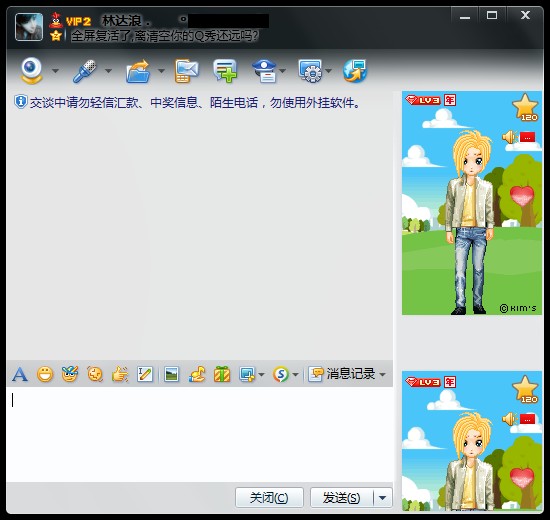Open the VIP magic emoticon icon
The height and width of the screenshot is (520, 550).
70,374
